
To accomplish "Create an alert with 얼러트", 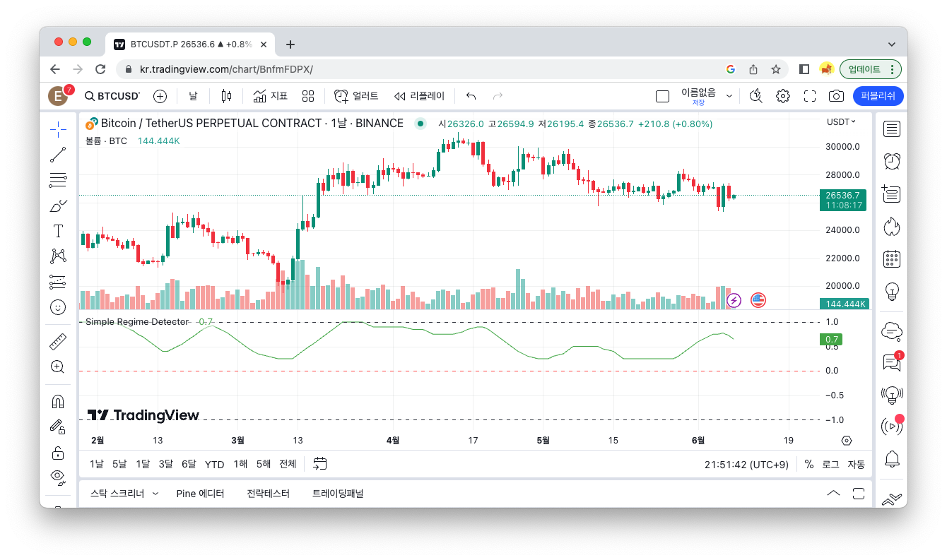I will tap(356, 96).
